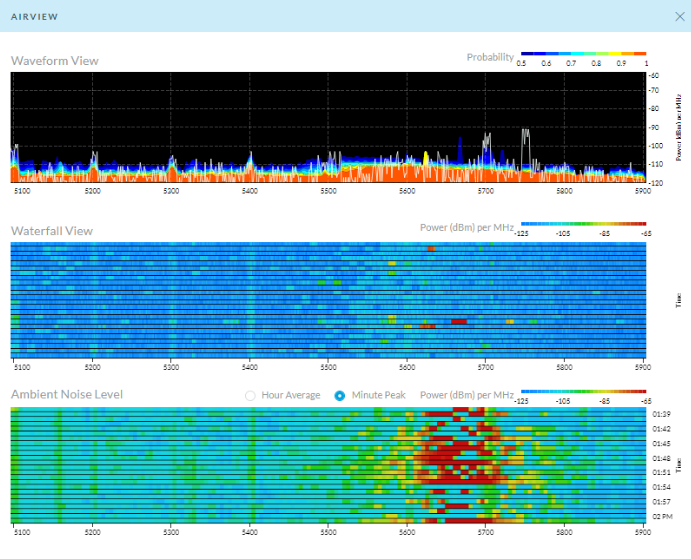691x559 pixels.
Task: Click the 01:54 time label
Action: click(x=661, y=487)
